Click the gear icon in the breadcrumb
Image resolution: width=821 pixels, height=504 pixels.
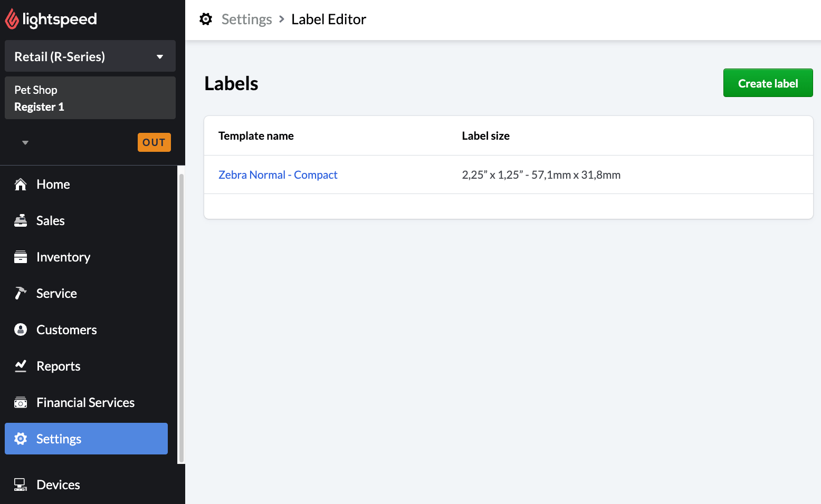[206, 20]
